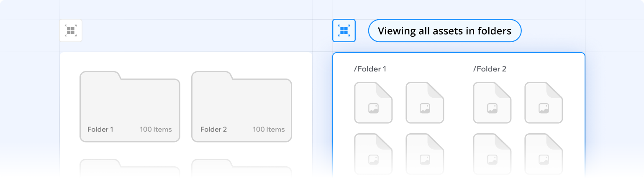
Task: Select first image file under /Folder 2
Action: click(x=492, y=102)
